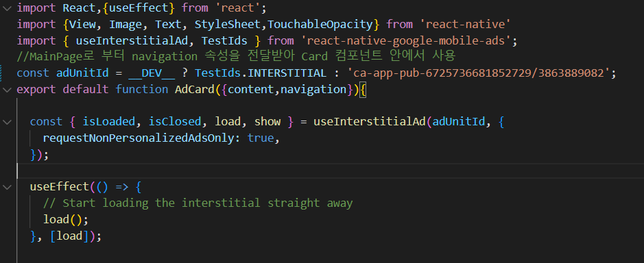The width and height of the screenshot is (644, 263).
Task: Click the View import name
Action: [82, 24]
